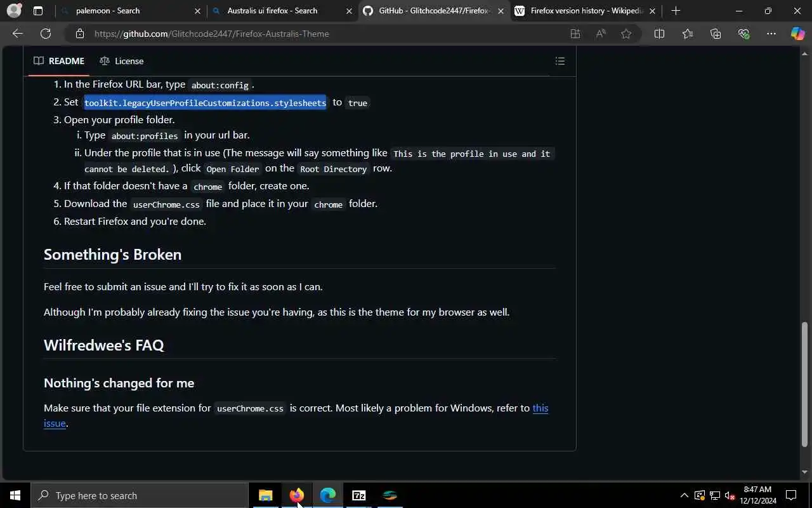
Task: Select the License tab
Action: point(122,61)
